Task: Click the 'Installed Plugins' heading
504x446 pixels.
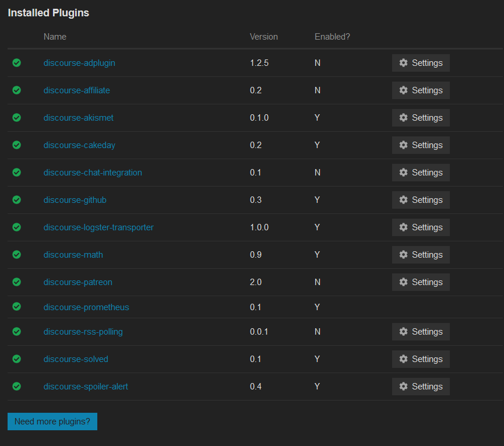Action: [x=48, y=13]
